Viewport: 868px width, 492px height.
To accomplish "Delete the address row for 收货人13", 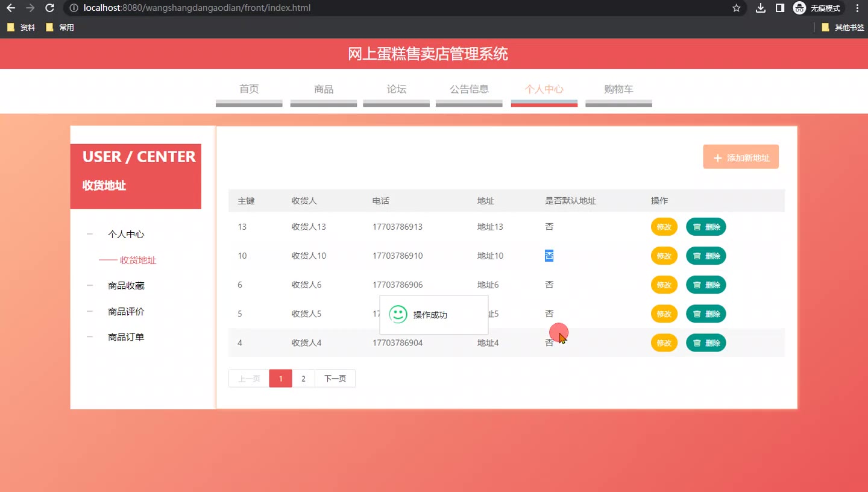I will pyautogui.click(x=706, y=227).
